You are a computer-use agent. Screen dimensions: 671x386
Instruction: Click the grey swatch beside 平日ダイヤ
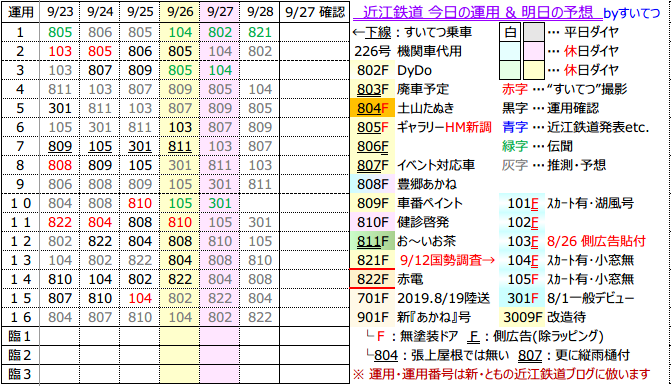[533, 32]
